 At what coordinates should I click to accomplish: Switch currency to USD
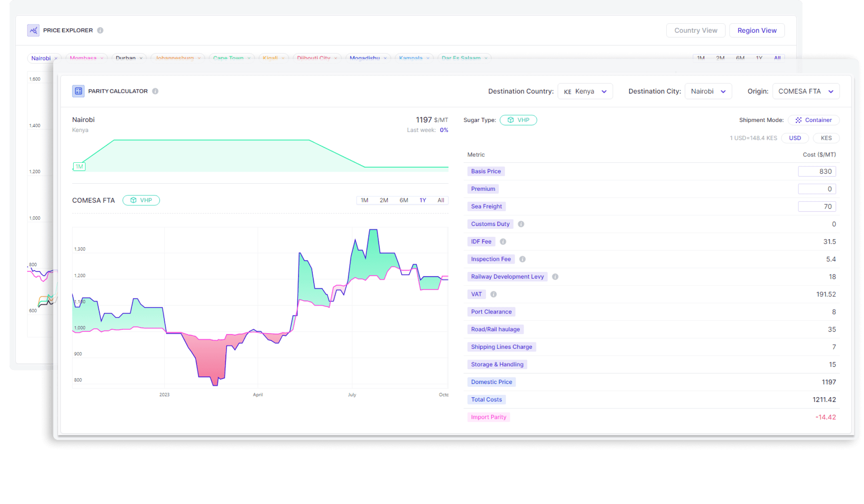tap(795, 138)
